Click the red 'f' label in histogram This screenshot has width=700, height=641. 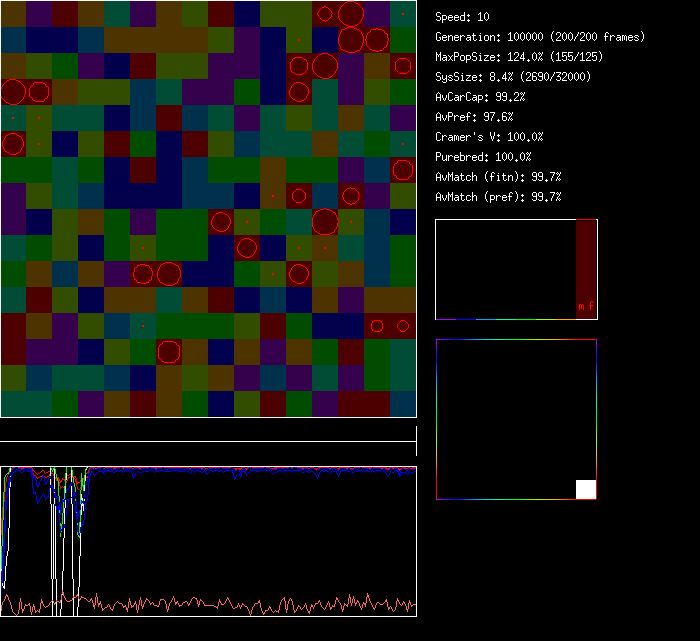click(x=591, y=307)
